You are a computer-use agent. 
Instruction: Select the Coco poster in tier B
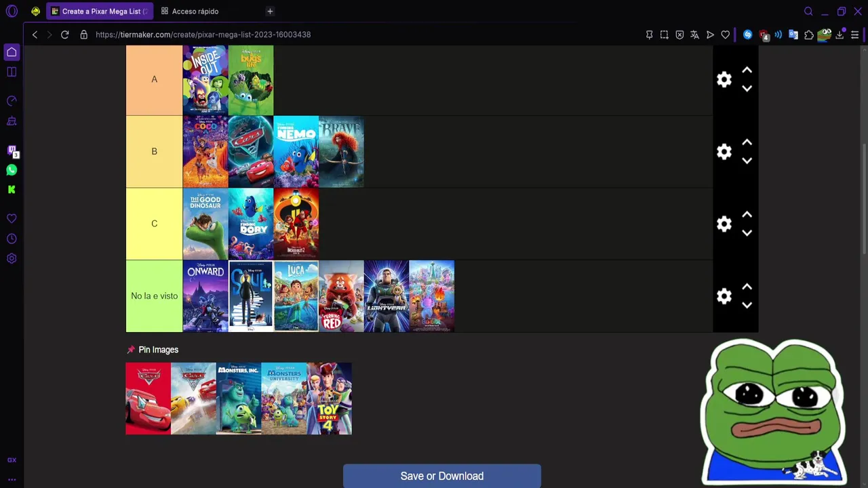click(x=205, y=152)
